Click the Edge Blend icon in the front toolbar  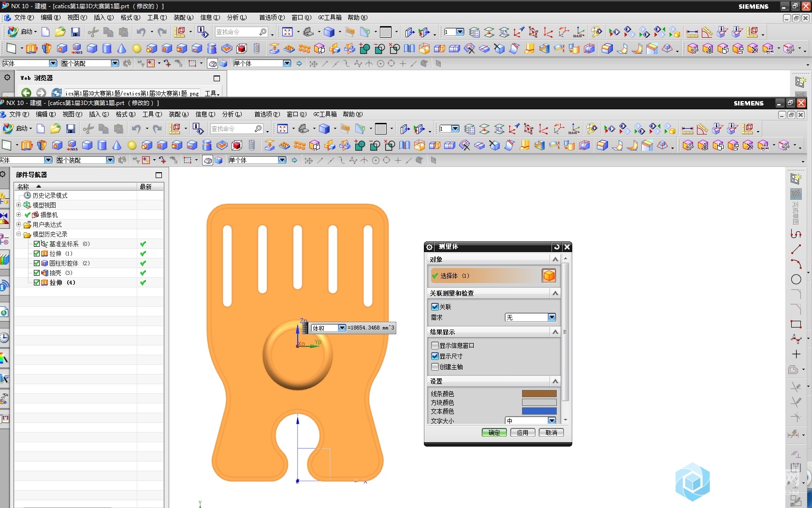[602, 145]
